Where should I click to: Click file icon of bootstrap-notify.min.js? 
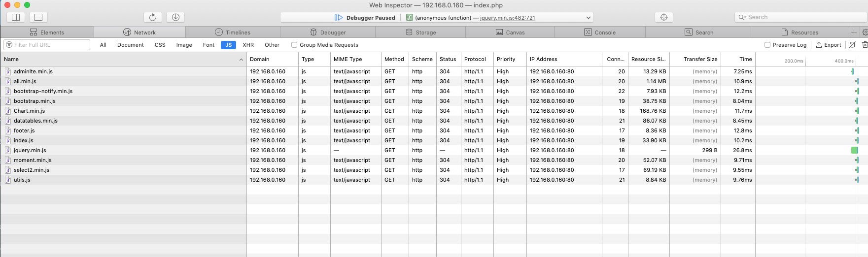8,91
